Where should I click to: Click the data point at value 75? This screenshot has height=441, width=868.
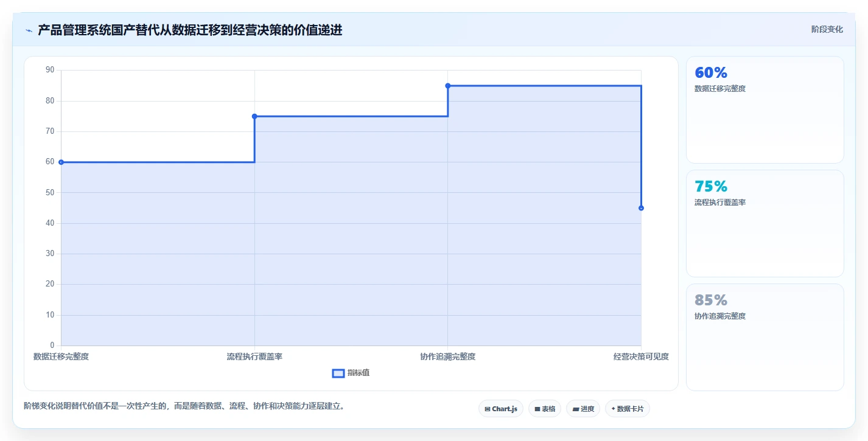coord(254,116)
